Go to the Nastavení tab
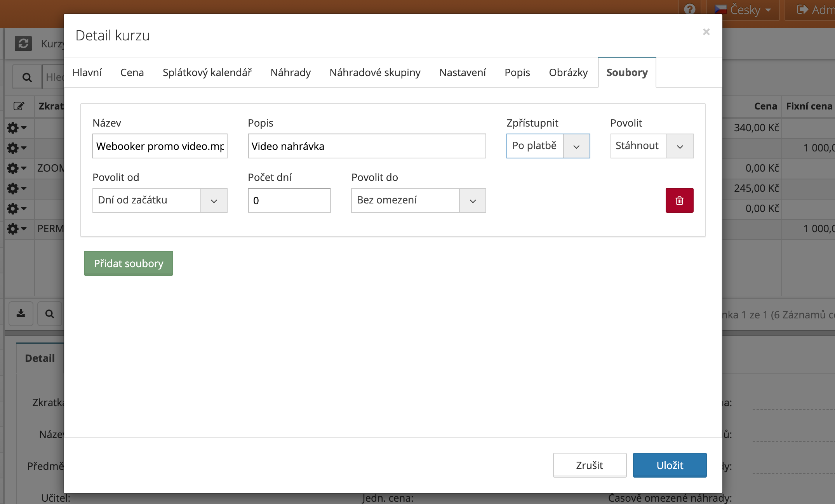This screenshot has height=504, width=835. point(462,73)
